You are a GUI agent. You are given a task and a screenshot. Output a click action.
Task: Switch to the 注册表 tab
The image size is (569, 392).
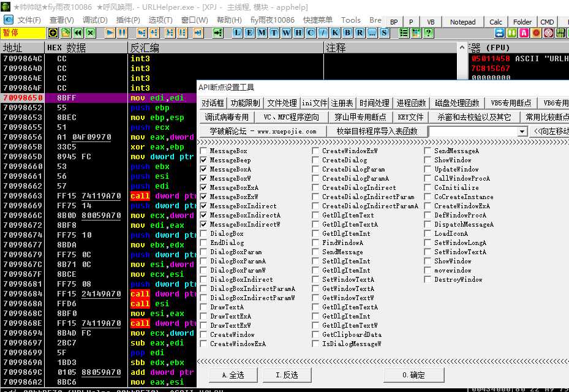pyautogui.click(x=342, y=103)
